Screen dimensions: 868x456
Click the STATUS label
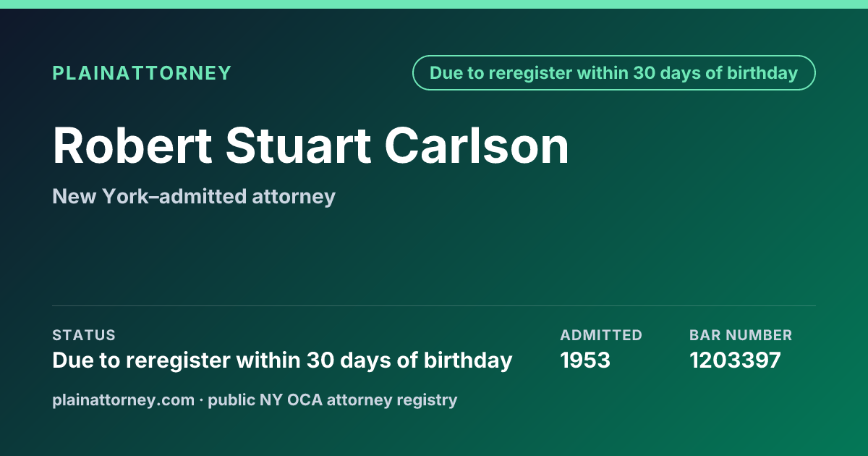click(x=84, y=335)
